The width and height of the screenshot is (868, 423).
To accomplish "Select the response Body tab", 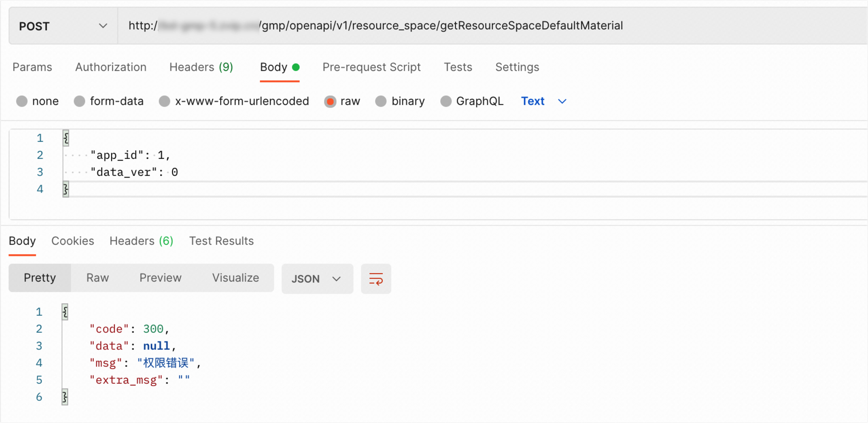I will [22, 241].
